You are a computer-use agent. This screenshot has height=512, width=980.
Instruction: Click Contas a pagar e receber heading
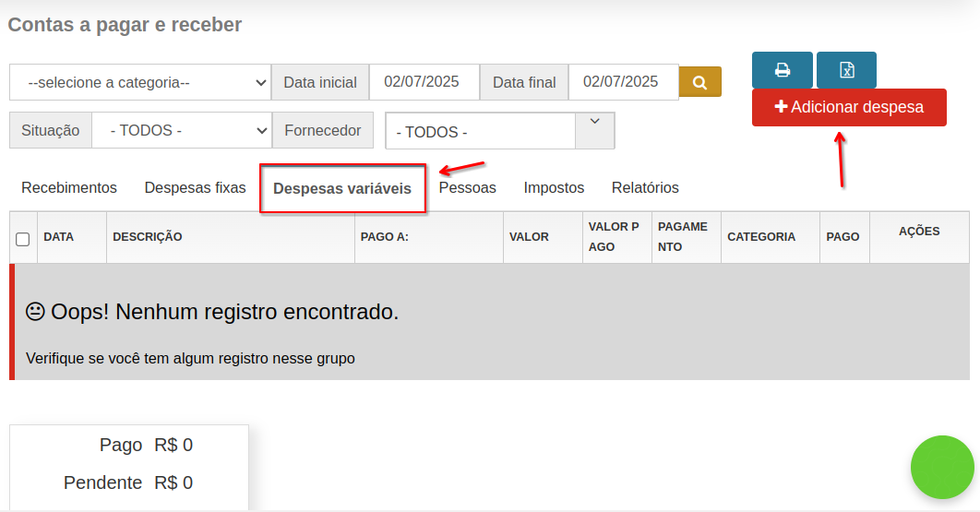(125, 25)
